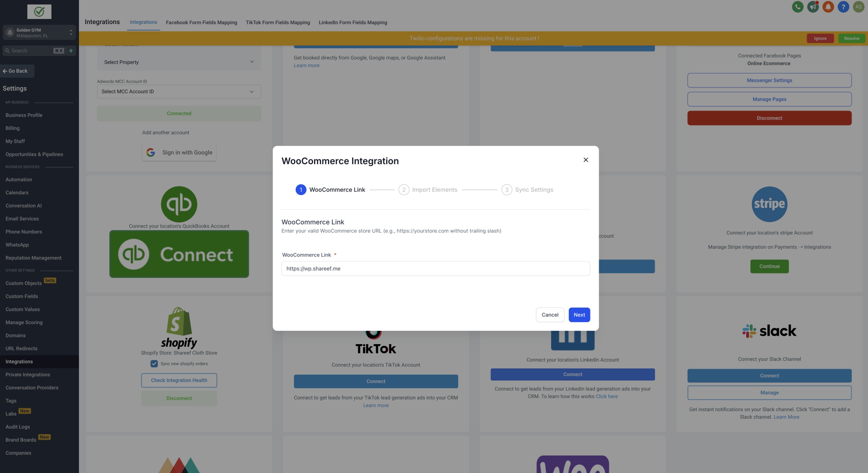
Task: Select step 3 Sync Settings
Action: [527, 190]
